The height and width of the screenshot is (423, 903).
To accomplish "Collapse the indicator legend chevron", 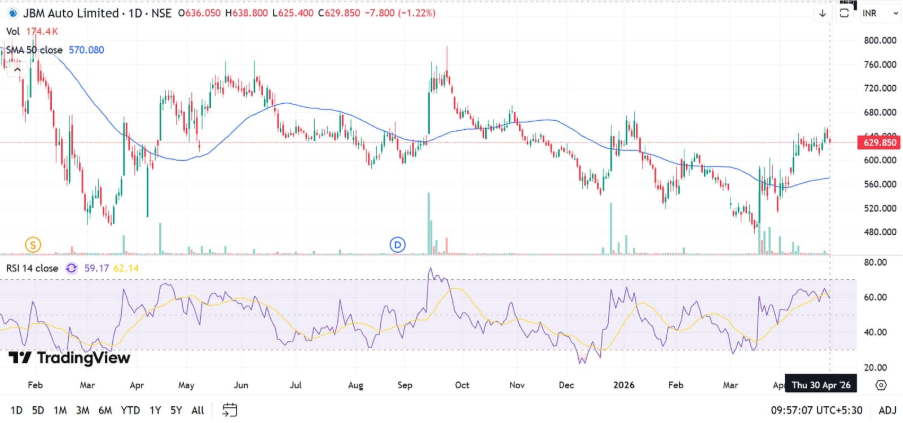I will (x=17, y=68).
